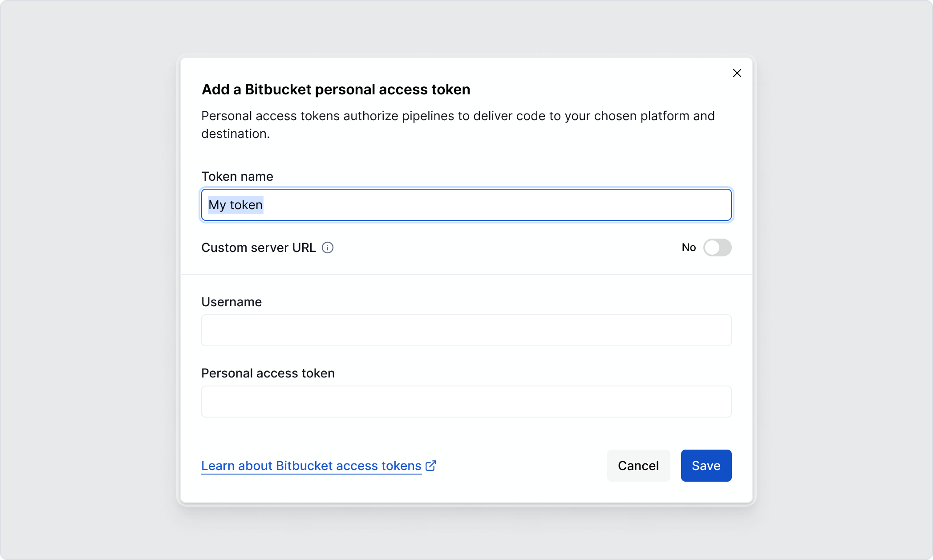Click the Custom server URL text label
Viewport: 933px width, 560px height.
pyautogui.click(x=258, y=248)
